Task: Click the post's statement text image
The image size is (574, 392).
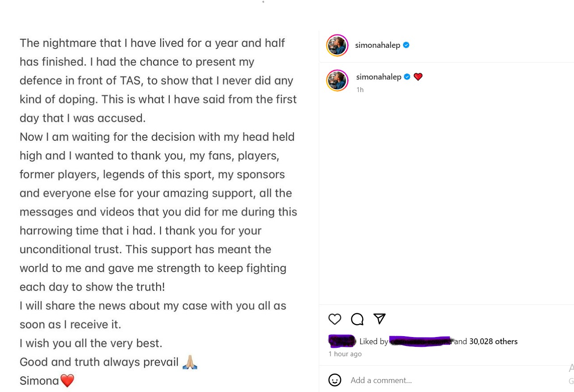Action: [159, 201]
